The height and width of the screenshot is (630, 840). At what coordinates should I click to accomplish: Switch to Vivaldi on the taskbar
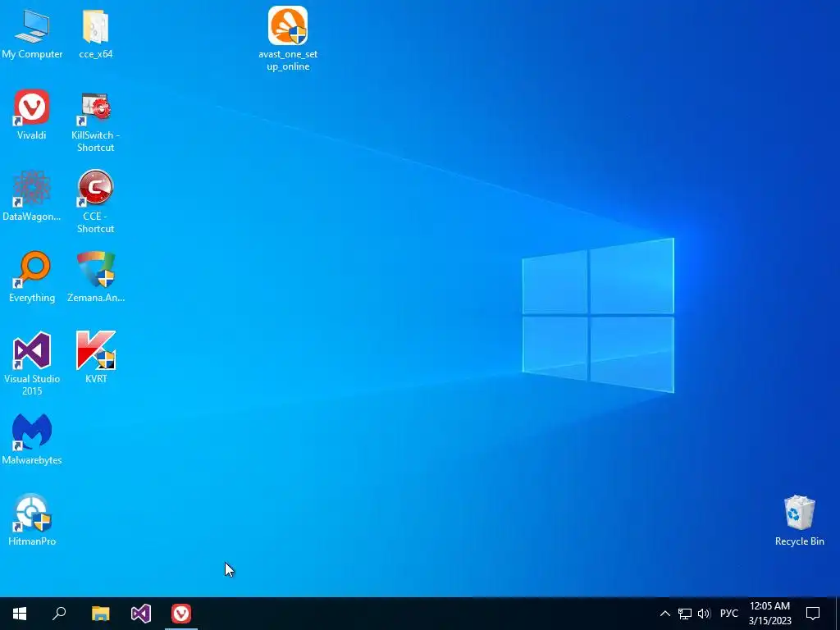[x=181, y=614]
